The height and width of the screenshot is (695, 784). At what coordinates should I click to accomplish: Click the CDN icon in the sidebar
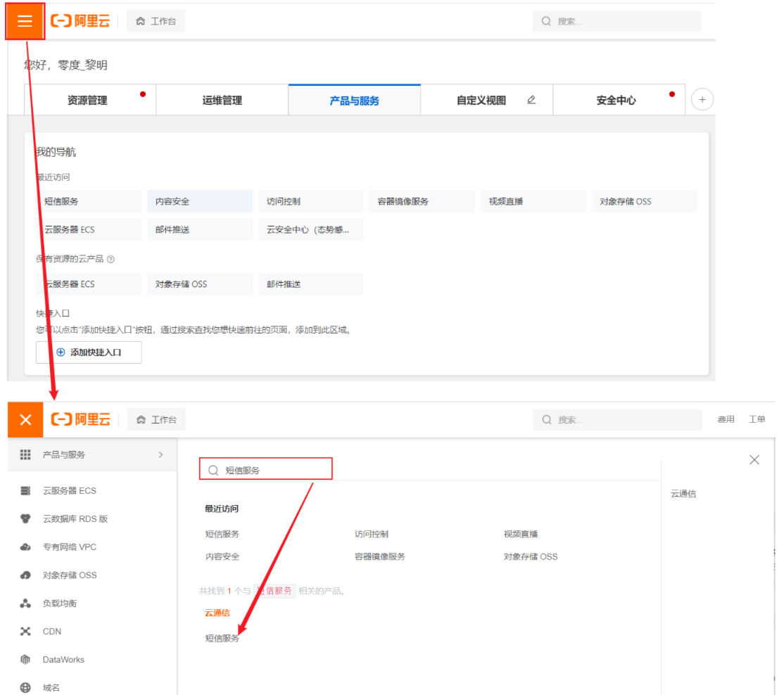pos(25,632)
